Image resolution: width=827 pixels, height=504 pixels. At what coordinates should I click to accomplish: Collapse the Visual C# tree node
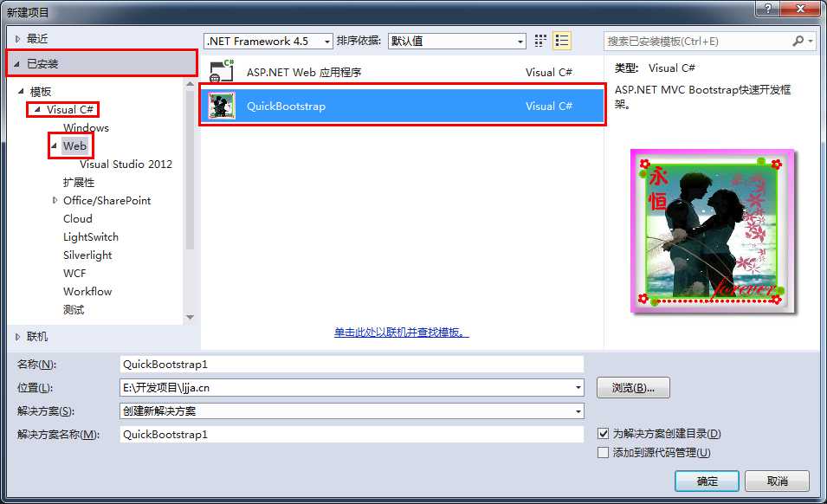click(37, 109)
